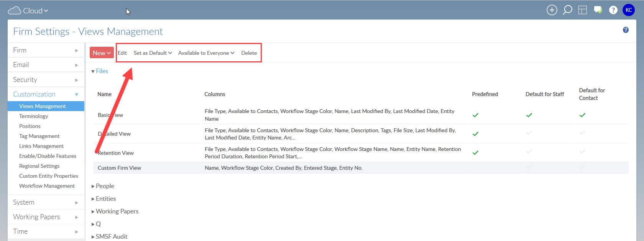Screen dimensions: 644x241
Task: Click Retention View Predefined checkmark
Action: point(475,152)
